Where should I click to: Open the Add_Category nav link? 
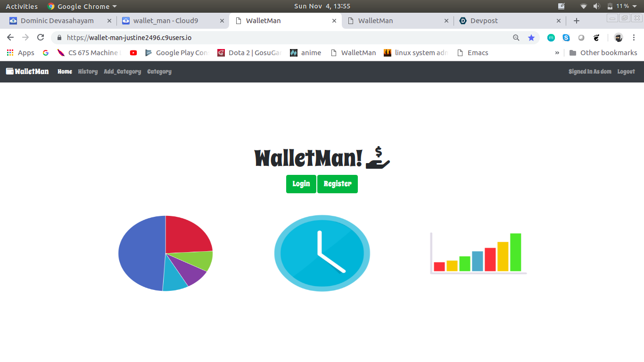(x=122, y=72)
